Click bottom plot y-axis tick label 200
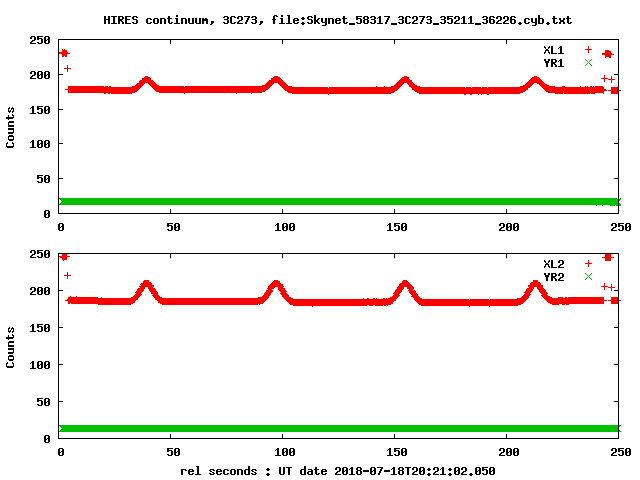640x480 pixels. tap(40, 291)
